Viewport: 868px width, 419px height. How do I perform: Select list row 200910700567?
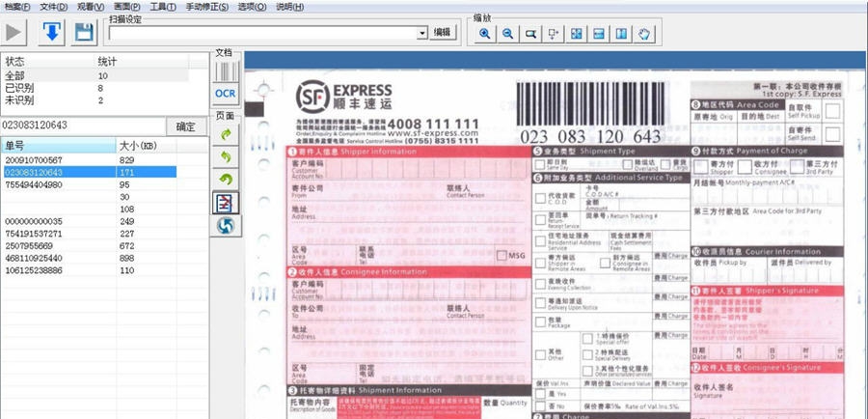[89, 159]
